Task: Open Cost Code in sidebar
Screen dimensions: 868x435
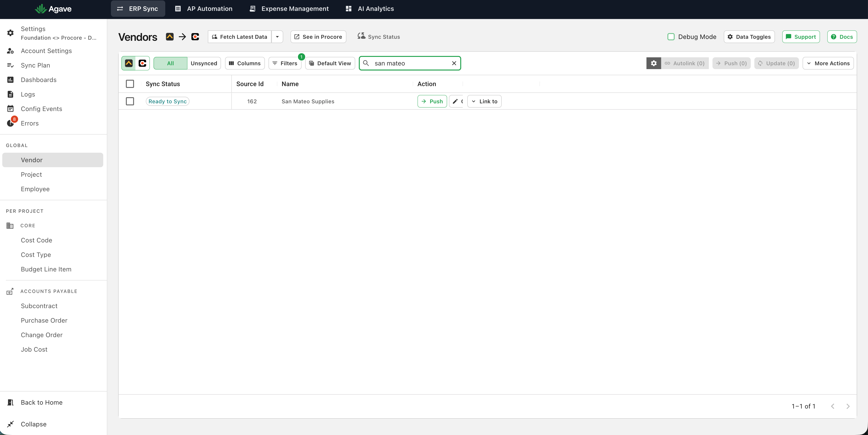Action: [x=36, y=240]
